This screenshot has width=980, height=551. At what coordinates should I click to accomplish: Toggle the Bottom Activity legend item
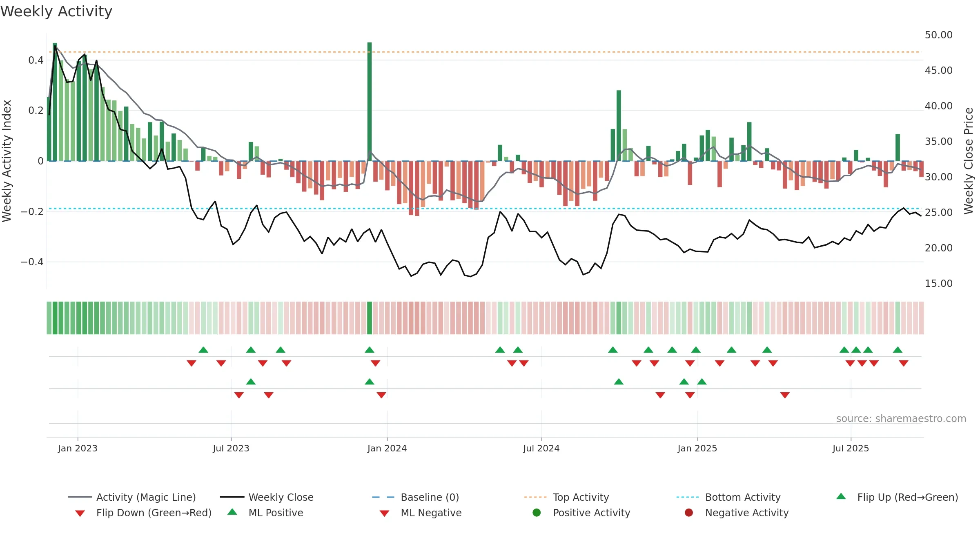tap(728, 497)
